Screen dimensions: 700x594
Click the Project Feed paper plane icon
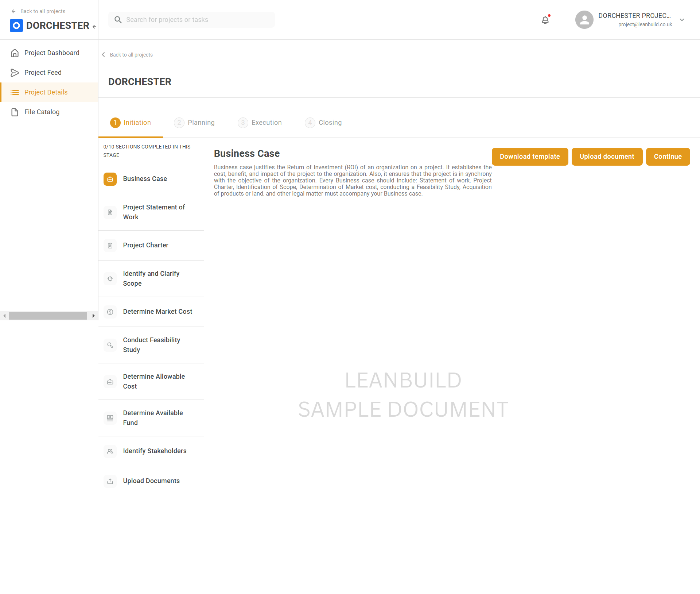[x=15, y=73]
